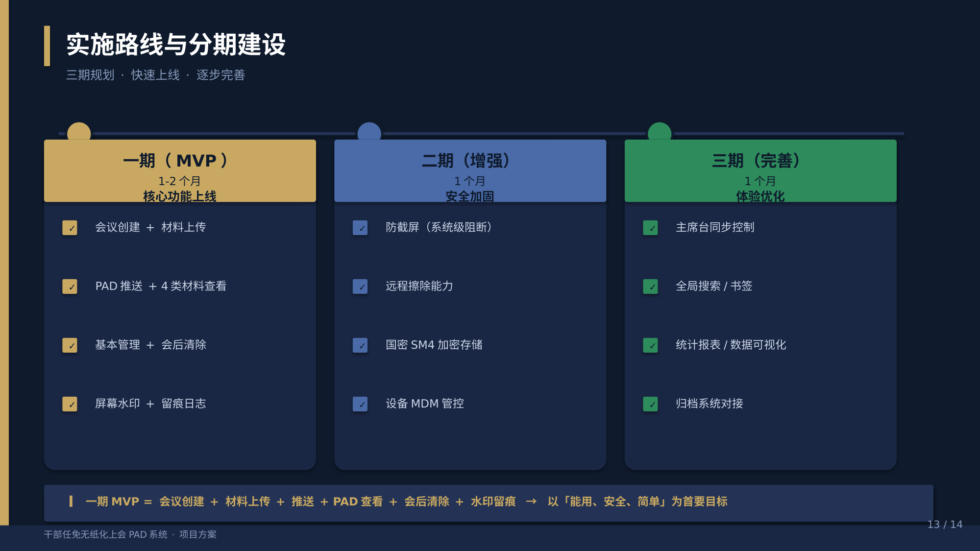Toggle the 远程擦除能力 checkbox
Viewport: 980px width, 551px height.
(360, 287)
